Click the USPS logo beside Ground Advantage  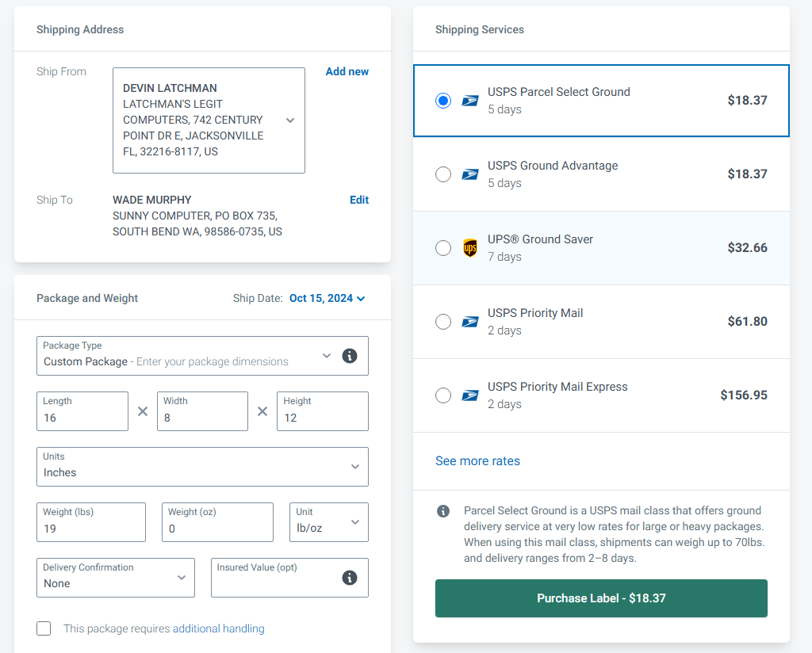[470, 174]
